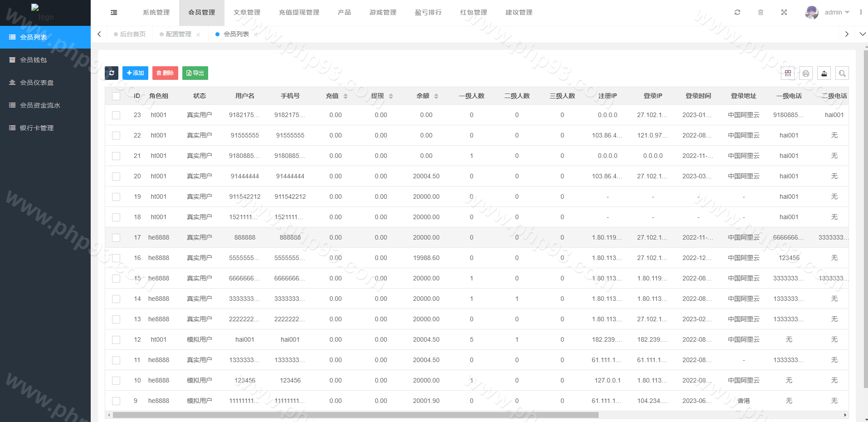Viewport: 868px width, 422px height.
Task: Click the dark table reload button
Action: [112, 73]
